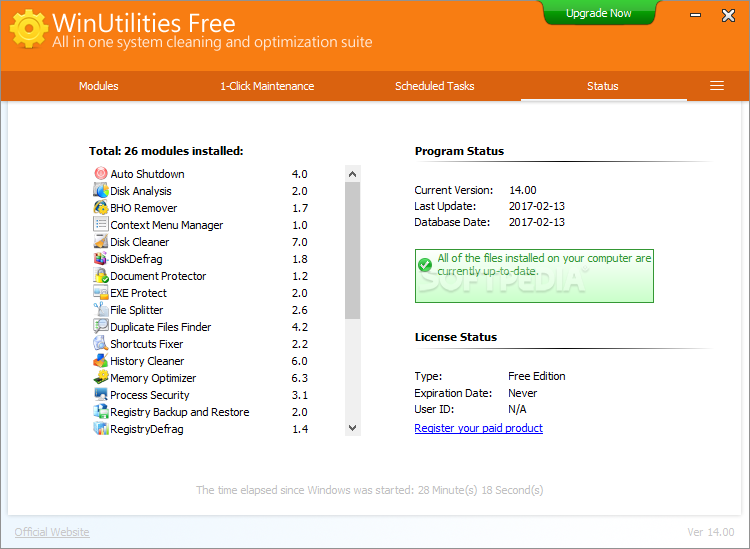750x549 pixels.
Task: Close the WinUtilities window
Action: (x=728, y=15)
